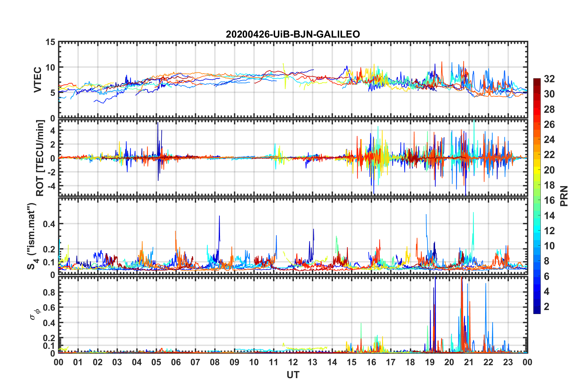This screenshot has width=586, height=392.
Task: Click colorbar tick label 16
Action: [x=549, y=200]
